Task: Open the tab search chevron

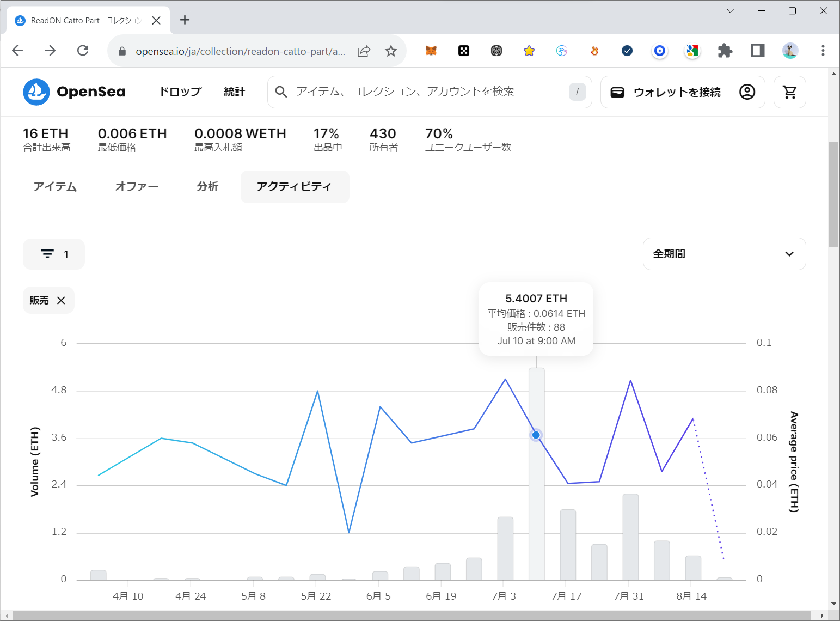Action: pyautogui.click(x=730, y=11)
